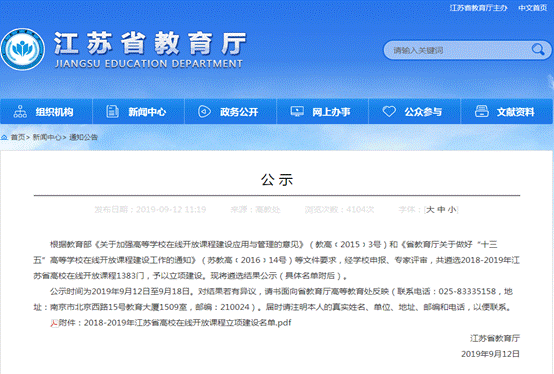Click the 中文首页 top link

point(532,8)
